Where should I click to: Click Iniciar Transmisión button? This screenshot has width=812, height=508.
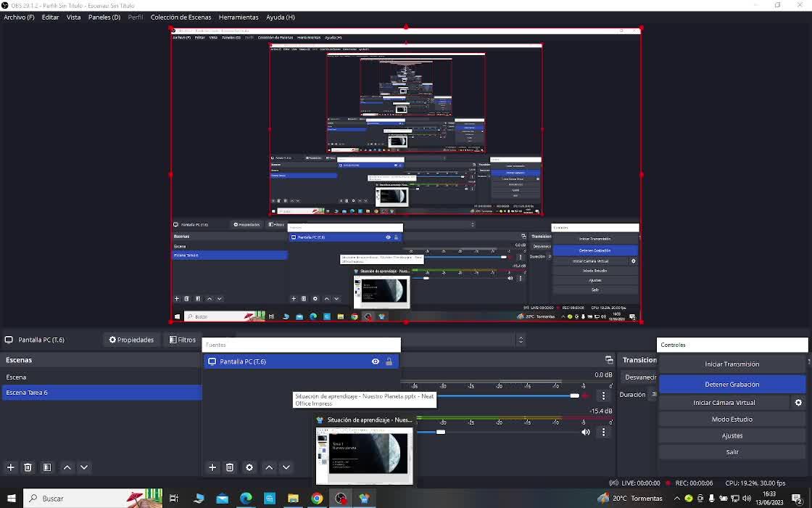732,364
